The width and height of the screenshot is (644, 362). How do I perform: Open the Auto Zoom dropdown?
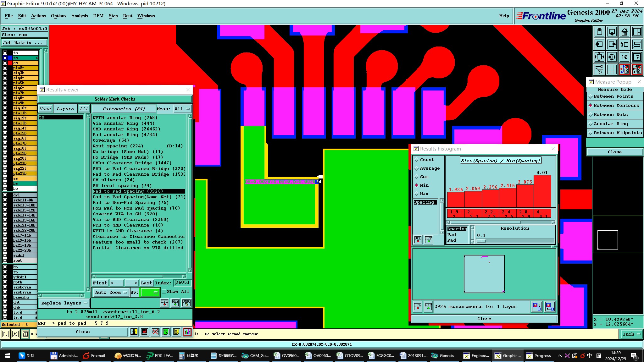(111, 292)
